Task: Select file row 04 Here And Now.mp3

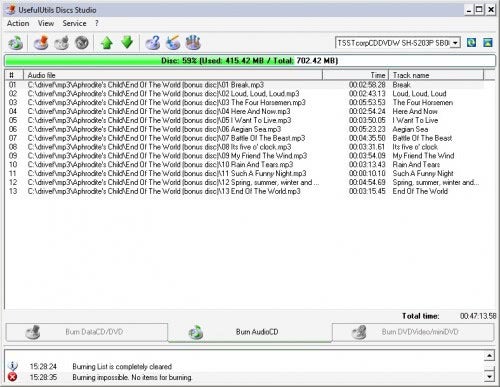Action: (x=245, y=111)
